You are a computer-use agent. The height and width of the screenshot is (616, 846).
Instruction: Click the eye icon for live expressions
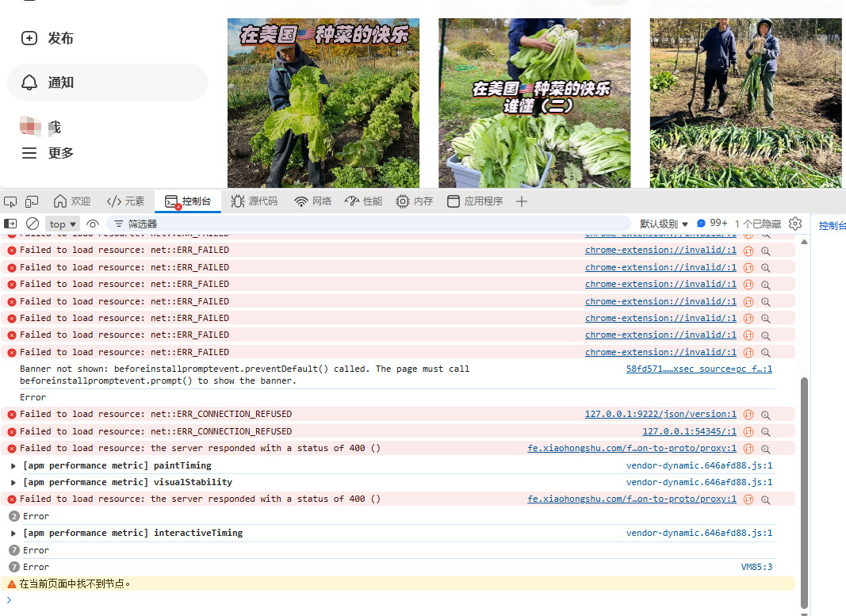(93, 224)
